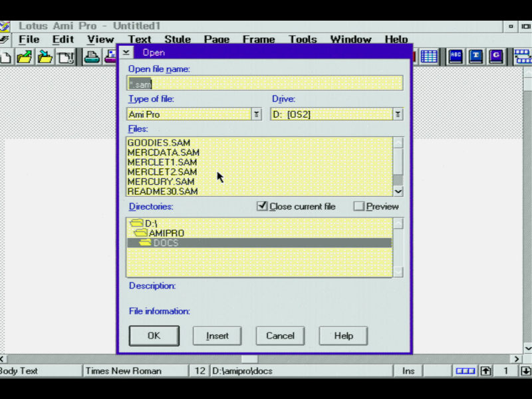Click horizontal scrollbar left arrow

pyautogui.click(x=2, y=358)
